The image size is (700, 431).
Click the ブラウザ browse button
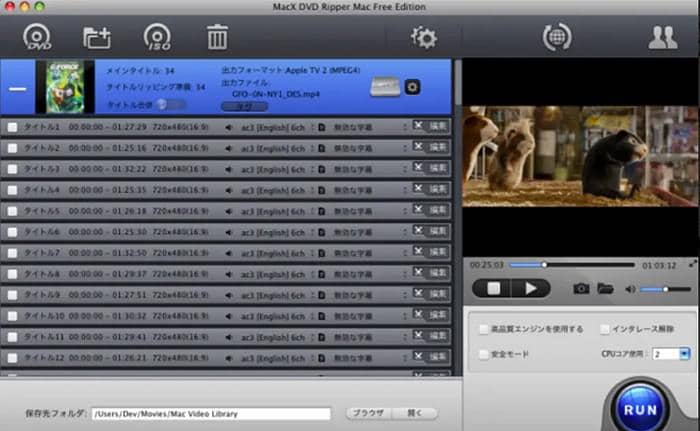pyautogui.click(x=368, y=413)
